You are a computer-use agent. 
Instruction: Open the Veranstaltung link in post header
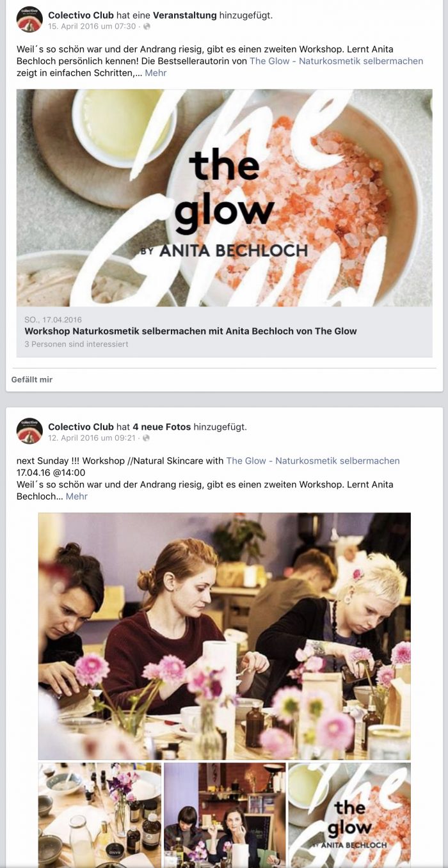(184, 15)
